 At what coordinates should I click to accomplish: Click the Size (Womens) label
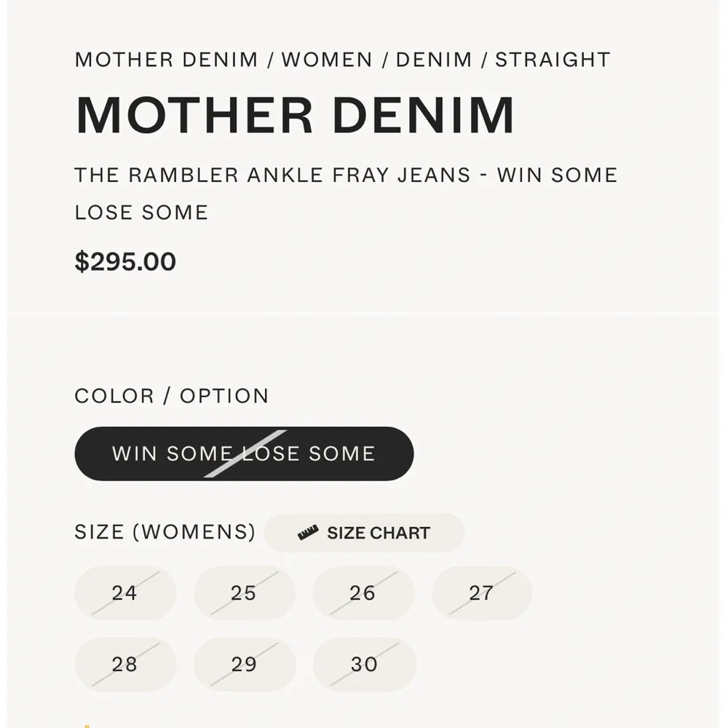(165, 532)
